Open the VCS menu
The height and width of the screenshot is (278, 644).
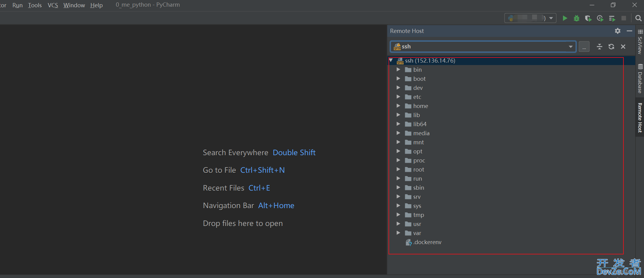pos(53,5)
